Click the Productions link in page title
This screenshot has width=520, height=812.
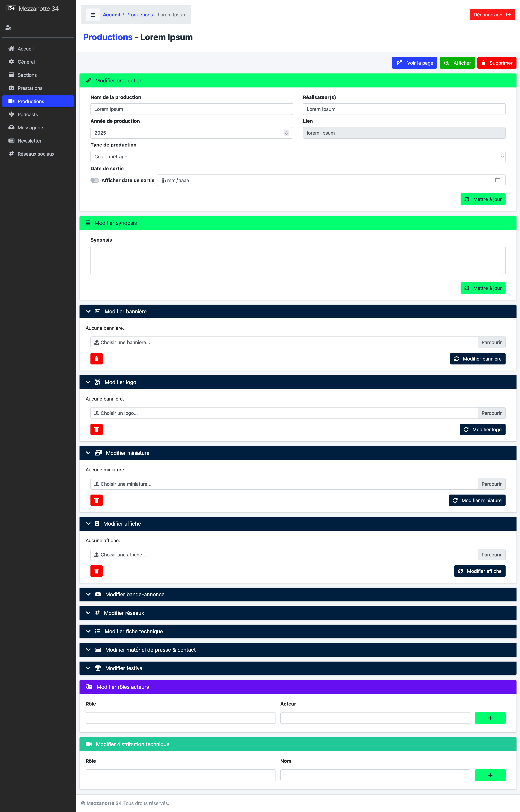coord(108,37)
